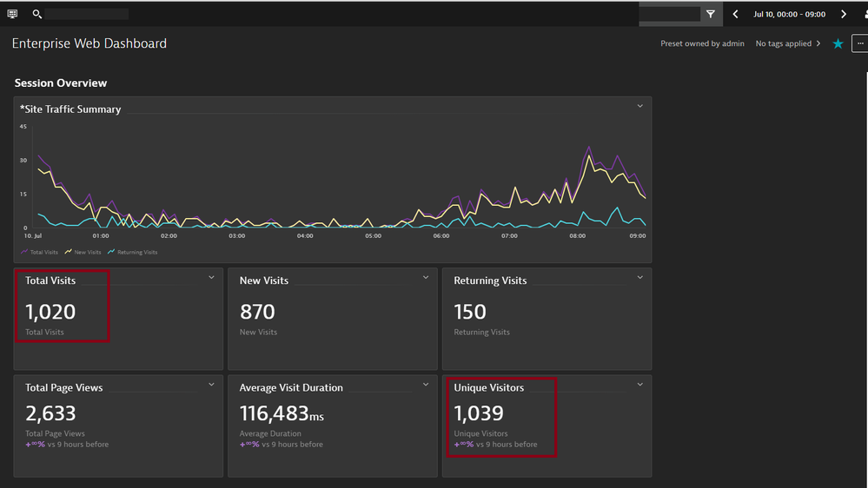The width and height of the screenshot is (868, 488).
Task: Go to next timeframe with right arrow
Action: (843, 14)
